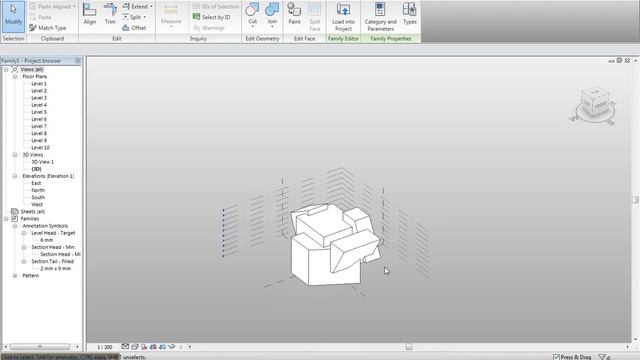The width and height of the screenshot is (640, 360).
Task: Expand the Pattern node
Action: (15, 276)
